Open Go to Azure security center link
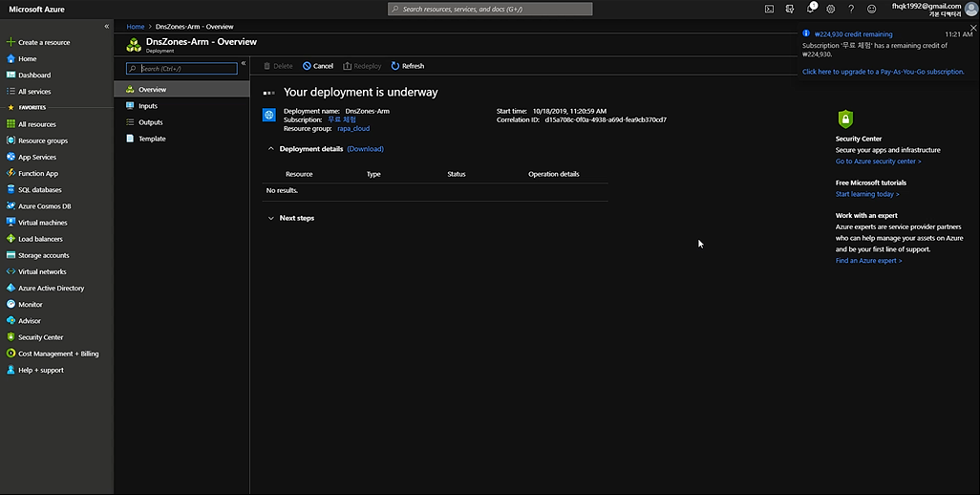980x495 pixels. [878, 161]
